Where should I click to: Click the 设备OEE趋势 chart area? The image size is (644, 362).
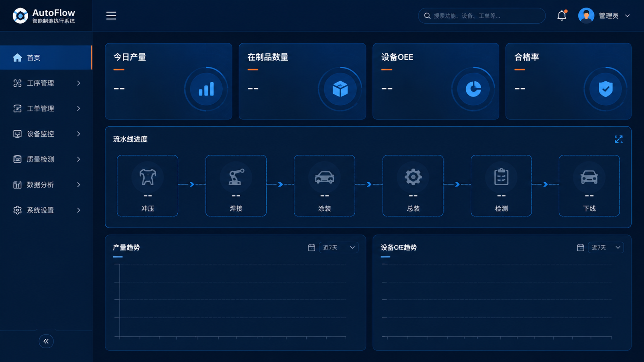[x=497, y=301]
